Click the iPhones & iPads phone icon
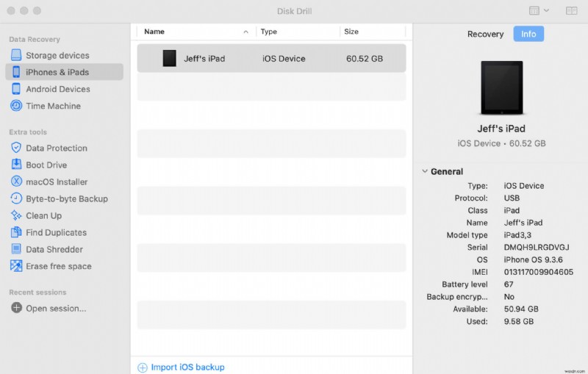Image resolution: width=588 pixels, height=374 pixels. pos(16,72)
